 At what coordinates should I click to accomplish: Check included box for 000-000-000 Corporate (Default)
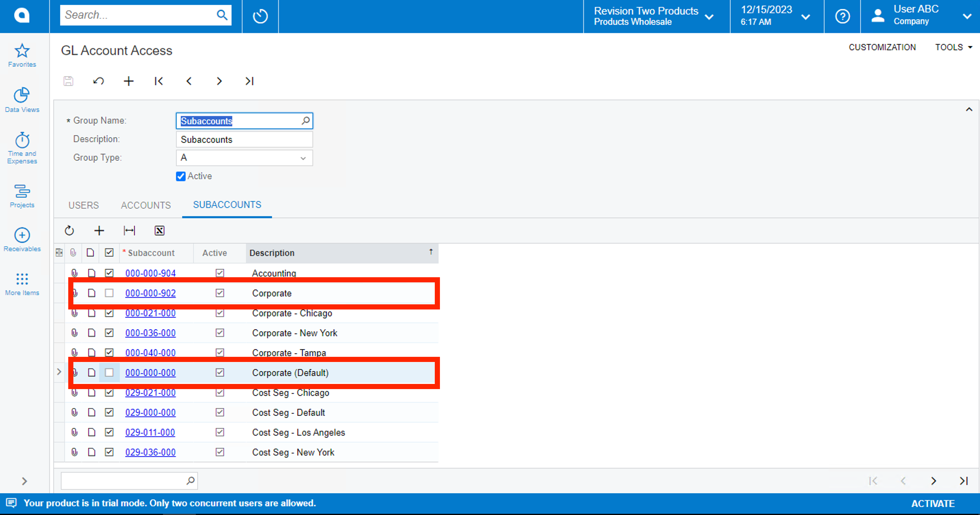[109, 372]
